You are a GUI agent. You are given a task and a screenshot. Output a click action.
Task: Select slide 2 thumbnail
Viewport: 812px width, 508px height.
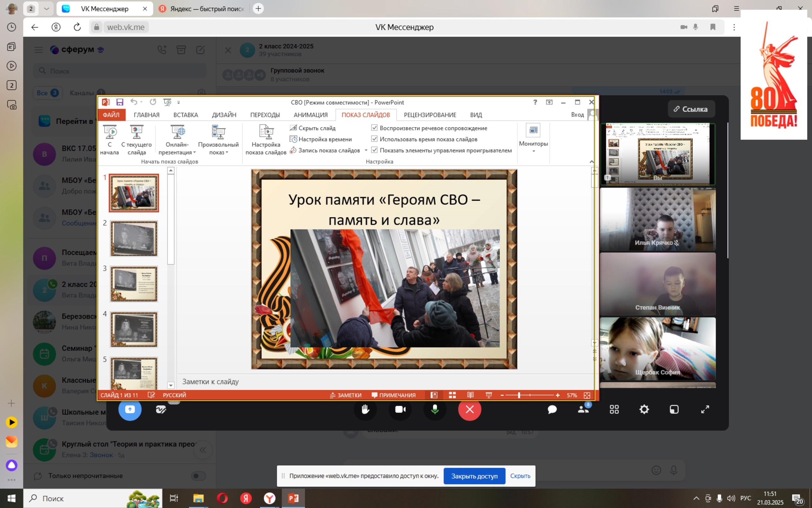[x=134, y=238]
